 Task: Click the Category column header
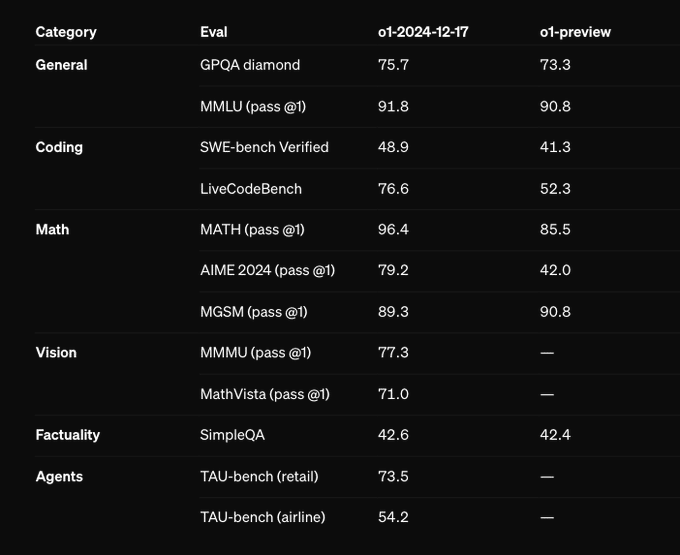(66, 32)
